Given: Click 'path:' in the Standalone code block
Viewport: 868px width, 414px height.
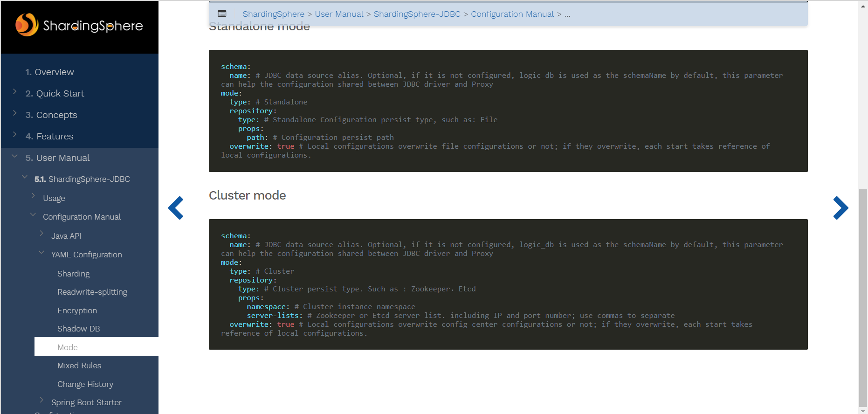Looking at the screenshot, I should (x=257, y=138).
